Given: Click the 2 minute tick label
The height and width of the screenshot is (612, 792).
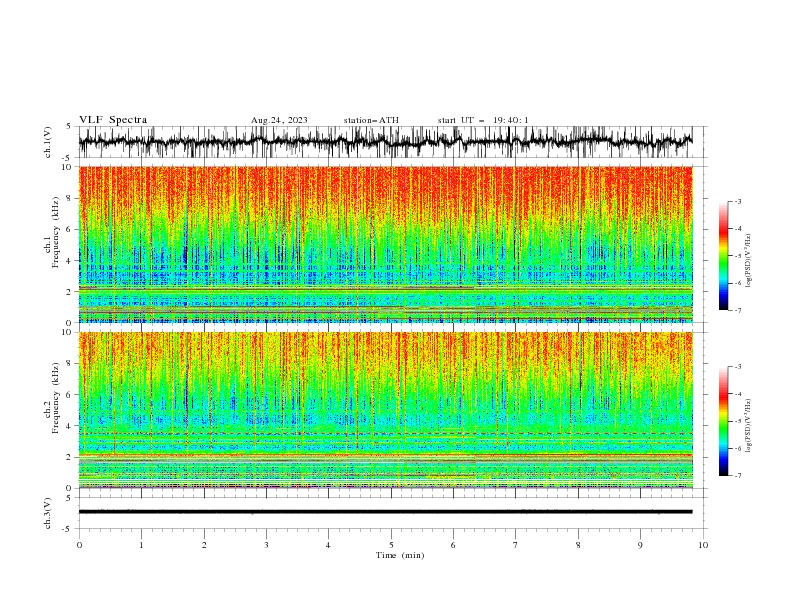Looking at the screenshot, I should pyautogui.click(x=204, y=545).
